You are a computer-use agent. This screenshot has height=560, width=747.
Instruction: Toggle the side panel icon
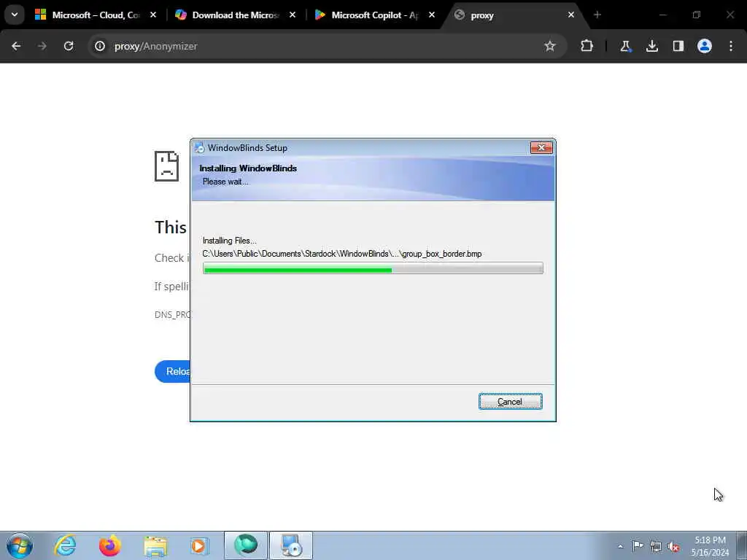click(x=678, y=46)
